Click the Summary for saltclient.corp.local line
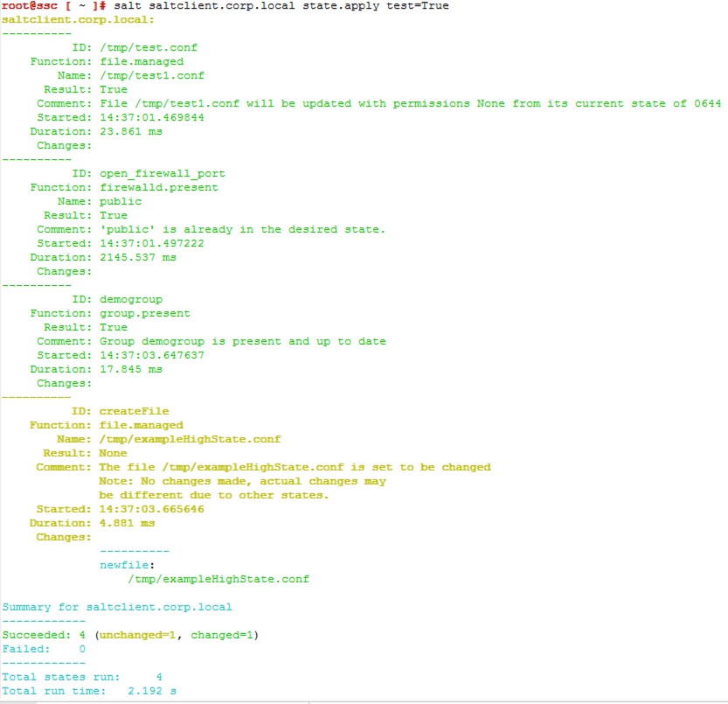This screenshot has height=704, width=728. point(117,607)
